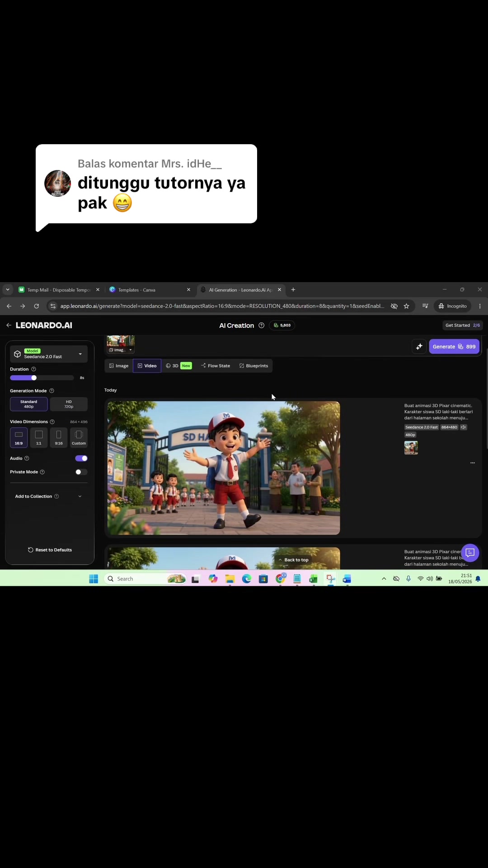Enable the Private Mode switch
Image resolution: width=488 pixels, height=868 pixels.
point(81,472)
